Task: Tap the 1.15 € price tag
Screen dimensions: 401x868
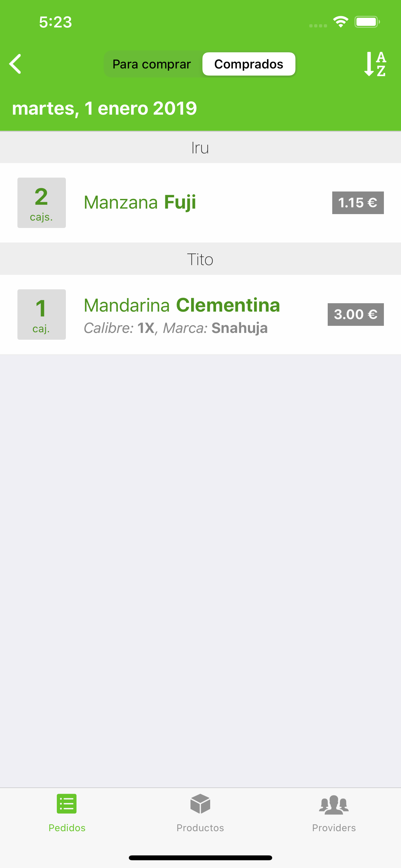Action: (358, 203)
